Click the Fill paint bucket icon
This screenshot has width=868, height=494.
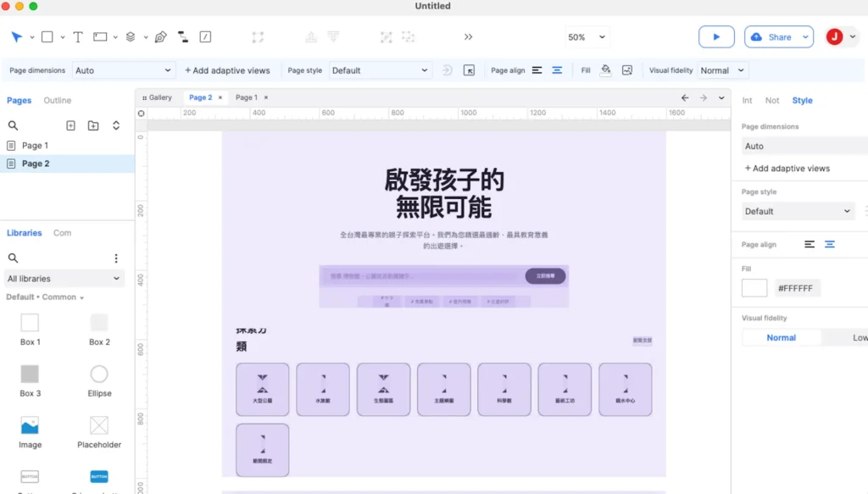click(605, 69)
